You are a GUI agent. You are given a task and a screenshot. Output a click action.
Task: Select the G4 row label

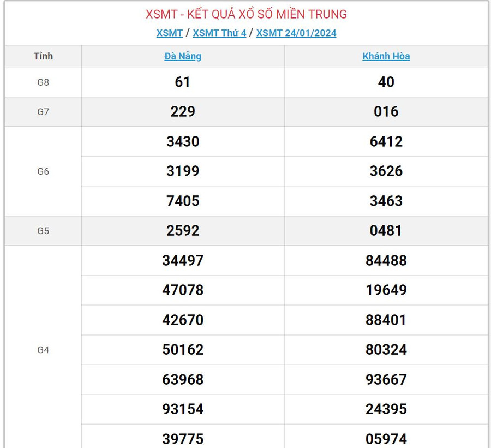coord(43,350)
